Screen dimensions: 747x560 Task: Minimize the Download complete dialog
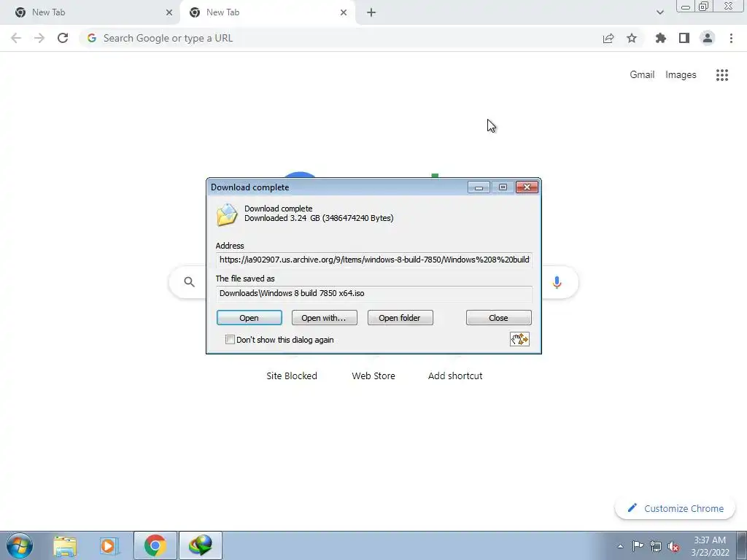(479, 187)
